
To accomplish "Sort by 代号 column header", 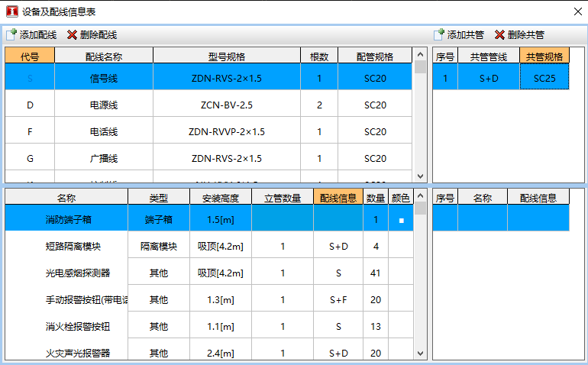I will [x=30, y=57].
